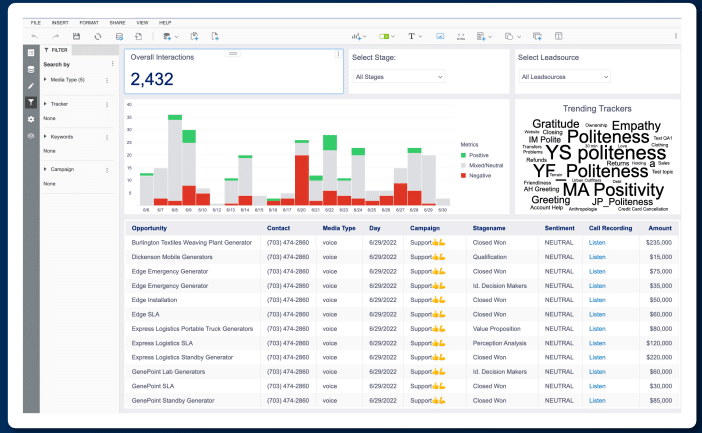
Task: Insert a visualization with the chart-plus icon
Action: point(356,36)
